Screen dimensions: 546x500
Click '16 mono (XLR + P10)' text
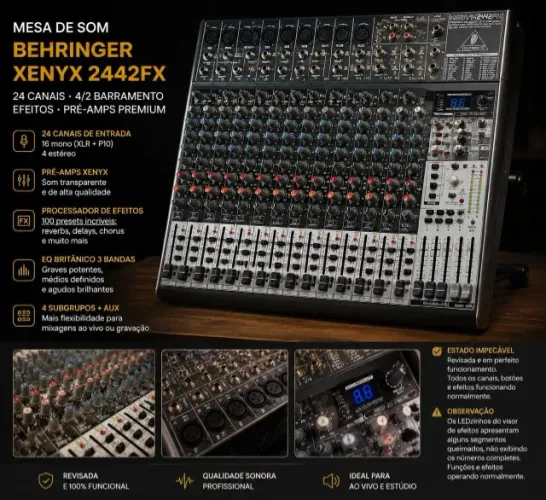pos(77,144)
